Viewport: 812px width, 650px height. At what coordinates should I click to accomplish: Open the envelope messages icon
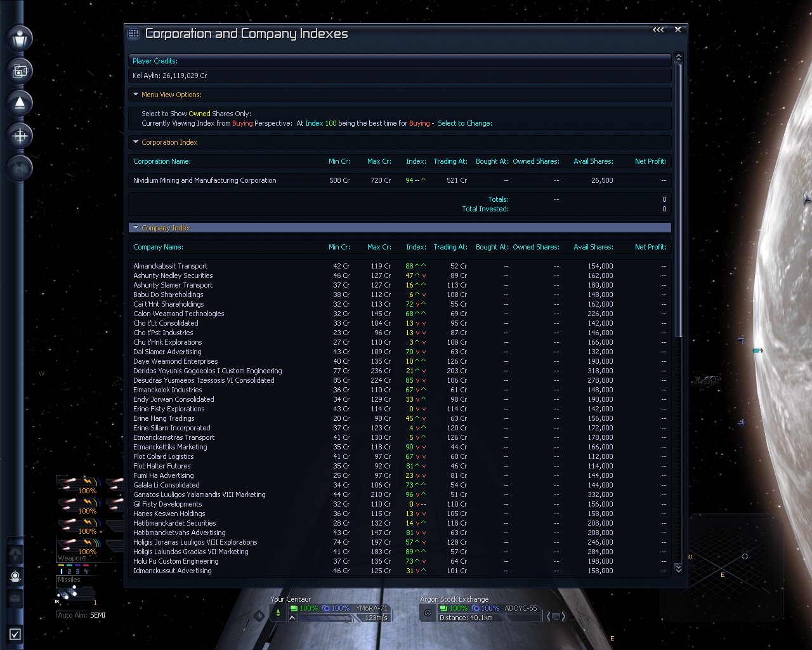(x=15, y=599)
